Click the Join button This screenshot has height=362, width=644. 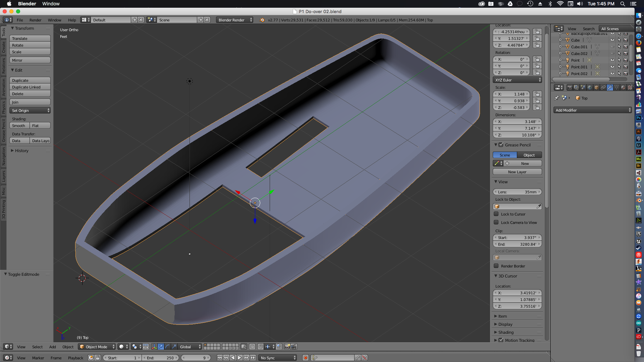click(x=30, y=102)
